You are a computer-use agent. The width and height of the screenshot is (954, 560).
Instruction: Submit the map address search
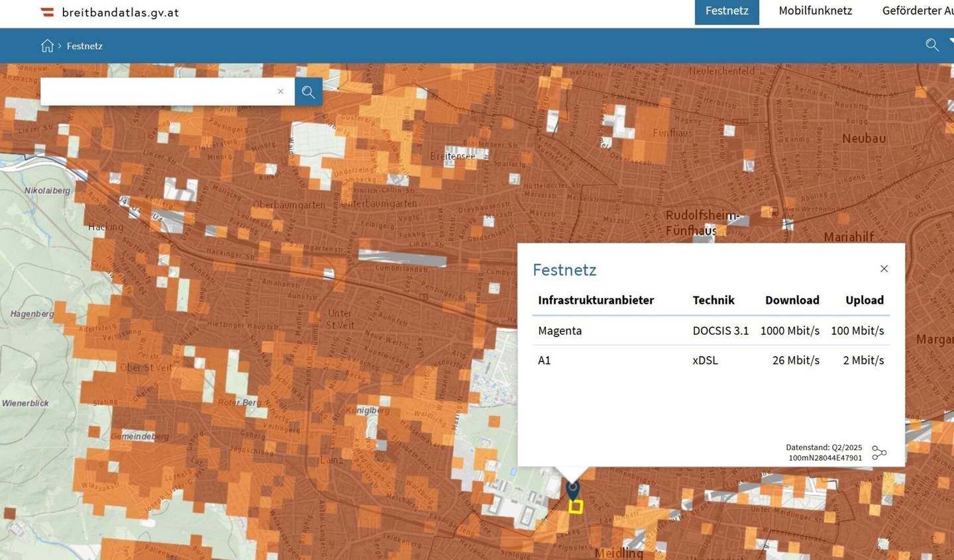click(x=309, y=91)
